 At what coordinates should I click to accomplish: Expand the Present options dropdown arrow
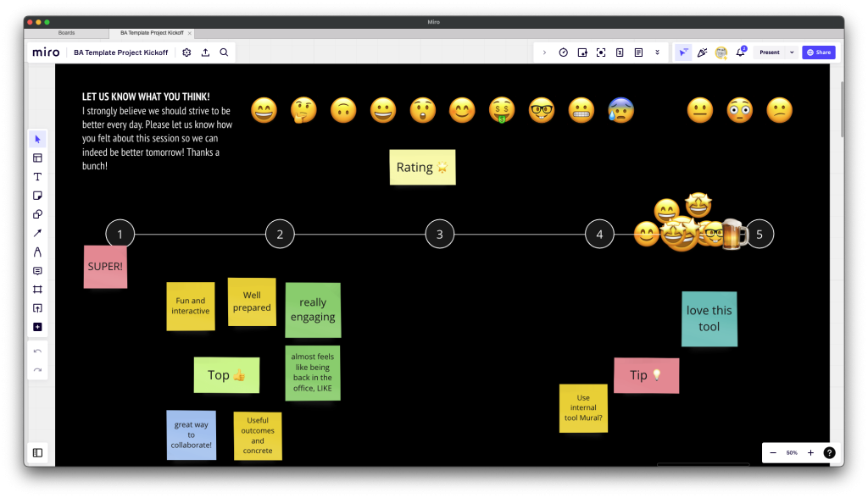click(x=792, y=53)
